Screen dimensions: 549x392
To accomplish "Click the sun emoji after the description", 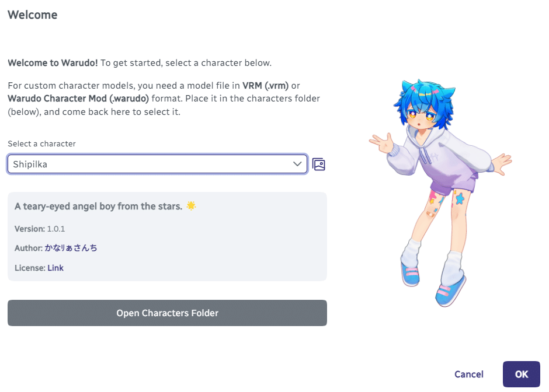I will pos(191,206).
